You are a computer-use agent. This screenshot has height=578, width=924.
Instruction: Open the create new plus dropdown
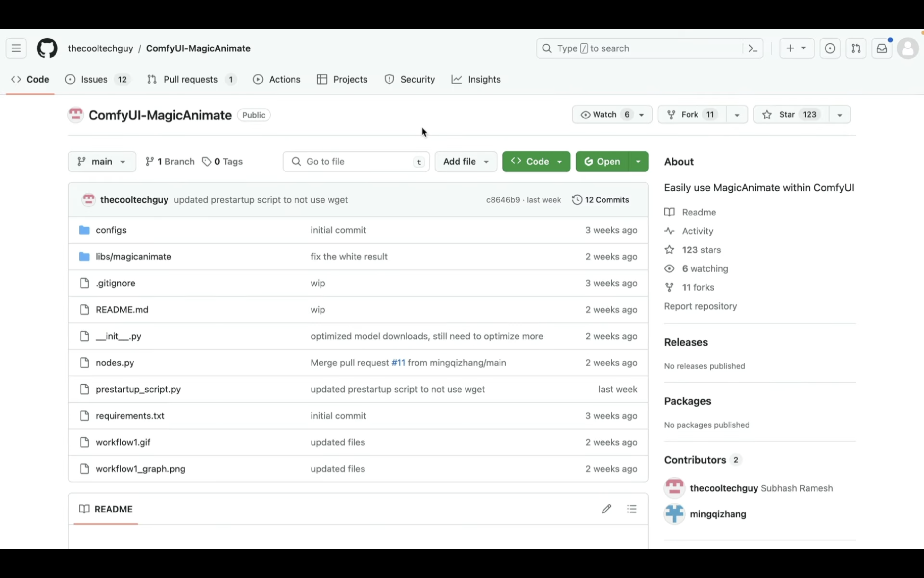tap(797, 48)
